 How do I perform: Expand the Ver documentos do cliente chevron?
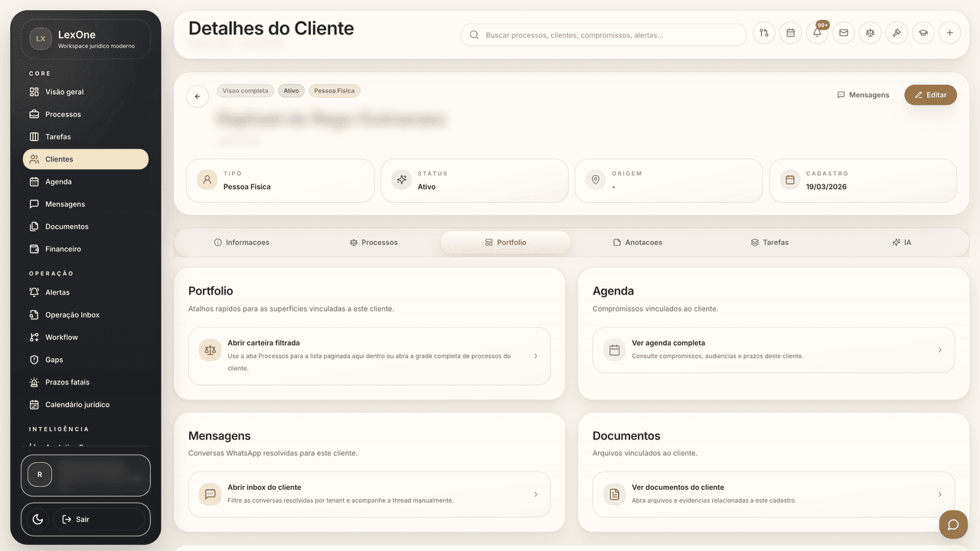click(940, 494)
